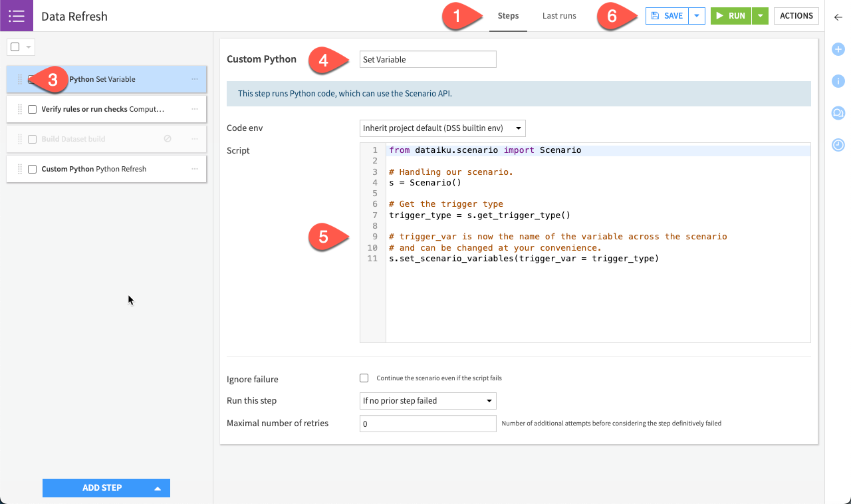Check the Verify rules or run checks step checkbox
This screenshot has height=504, width=851.
coord(32,108)
